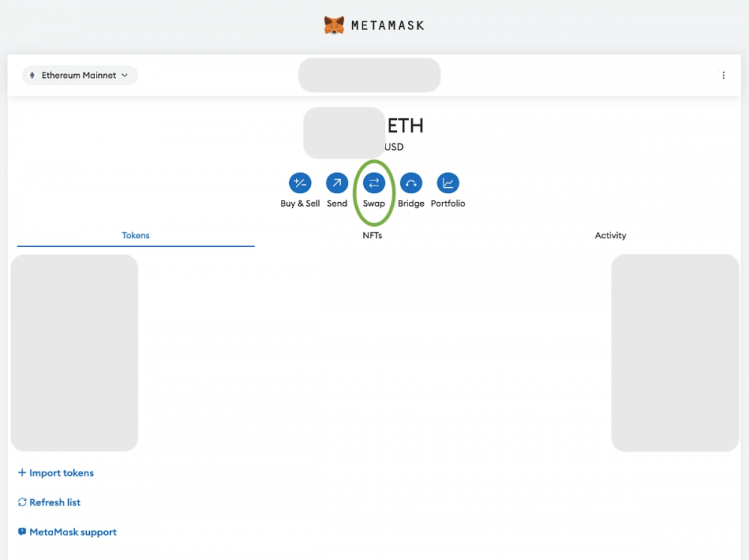Click the circular refresh icon beside Refresh list
This screenshot has height=560, width=749.
click(22, 502)
